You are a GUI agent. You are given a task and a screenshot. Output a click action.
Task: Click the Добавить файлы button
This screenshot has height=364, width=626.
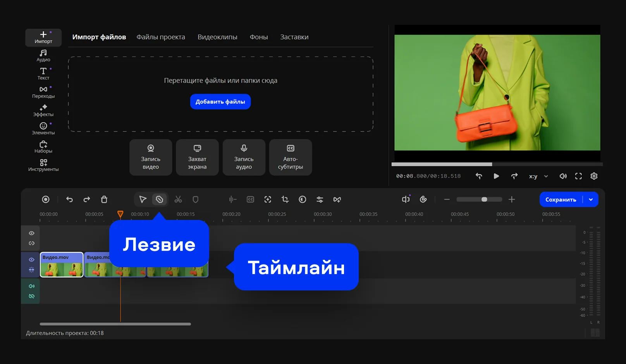tap(220, 101)
